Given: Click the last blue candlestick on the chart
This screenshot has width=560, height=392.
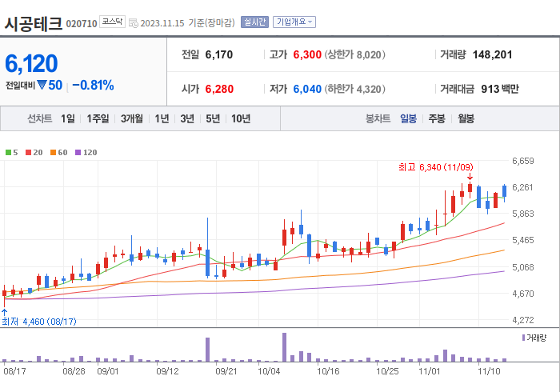Looking at the screenshot, I should [504, 191].
